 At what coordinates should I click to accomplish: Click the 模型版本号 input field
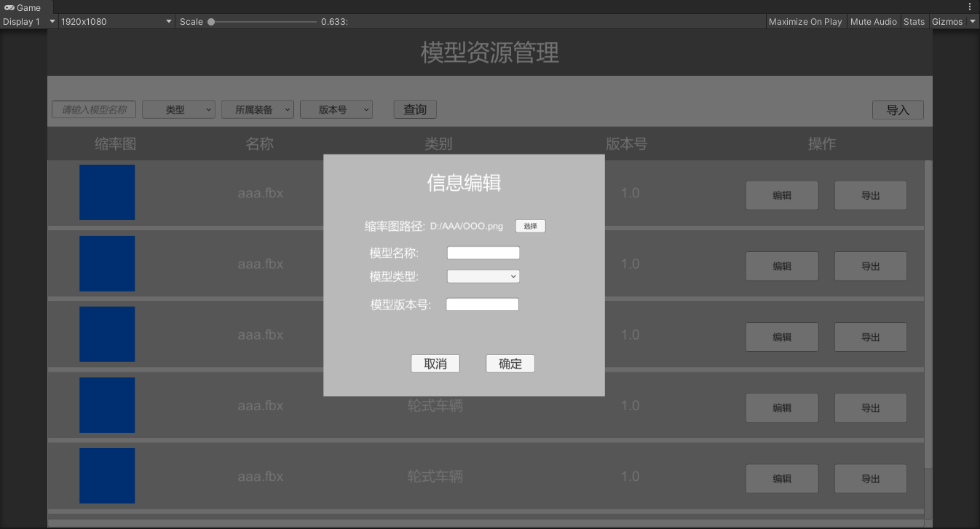coord(482,305)
